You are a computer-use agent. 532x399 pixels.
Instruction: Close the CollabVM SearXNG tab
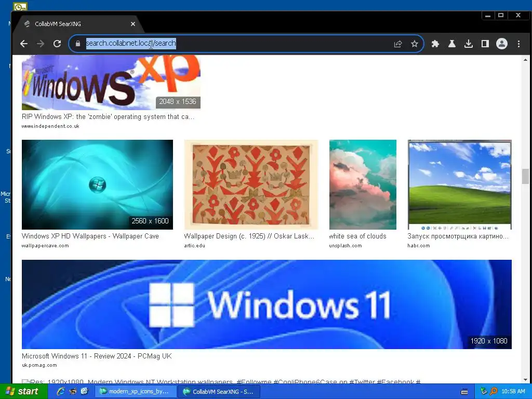pyautogui.click(x=133, y=24)
